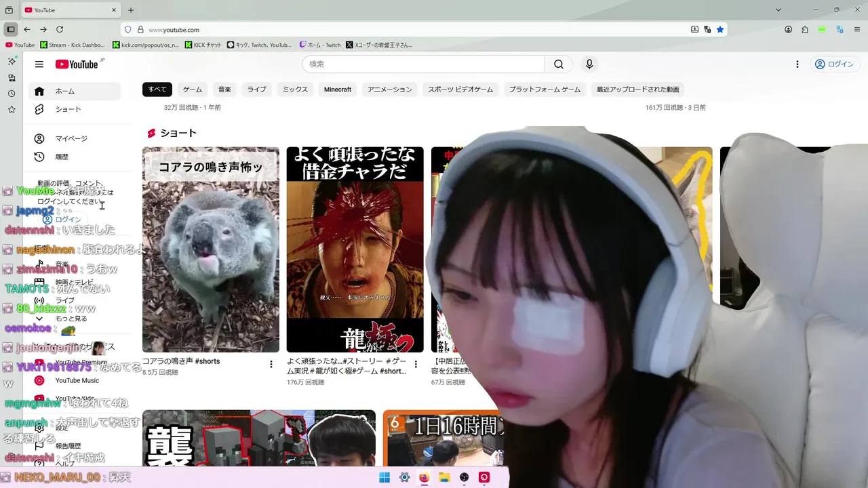
Task: Open a new tab with plus button
Action: click(x=131, y=10)
